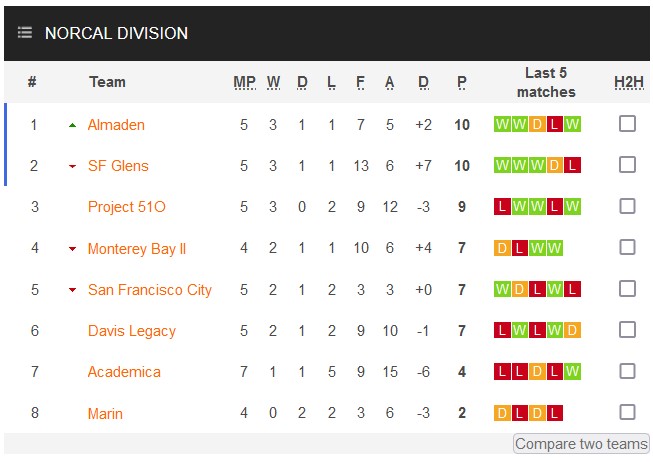Screen dimensions: 653x462
Task: Click Monterey Bay II's red down-arrow indicator
Action: (72, 249)
